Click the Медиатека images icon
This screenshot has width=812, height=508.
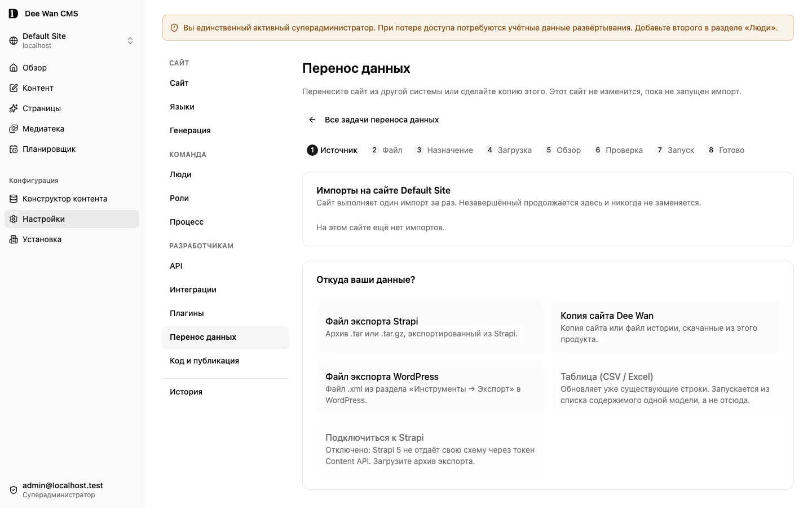click(x=14, y=129)
